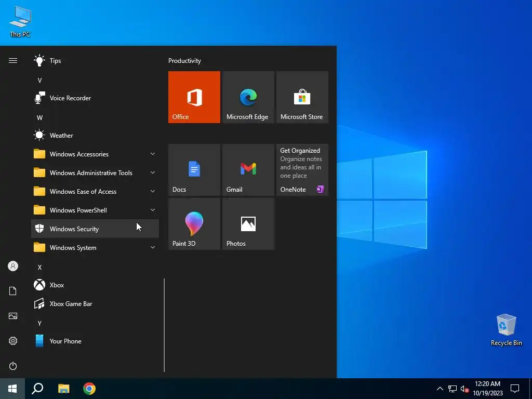Image resolution: width=532 pixels, height=399 pixels.
Task: Click the Productivity group heading
Action: tap(184, 61)
